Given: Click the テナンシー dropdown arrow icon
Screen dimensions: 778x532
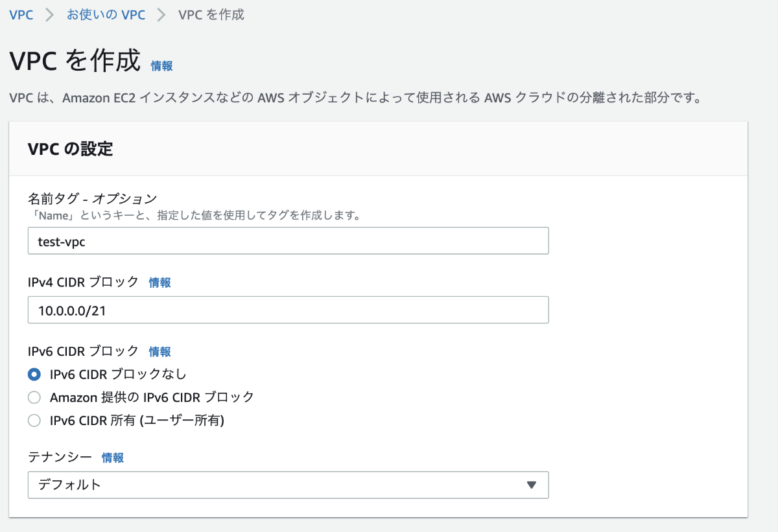Looking at the screenshot, I should point(532,485).
